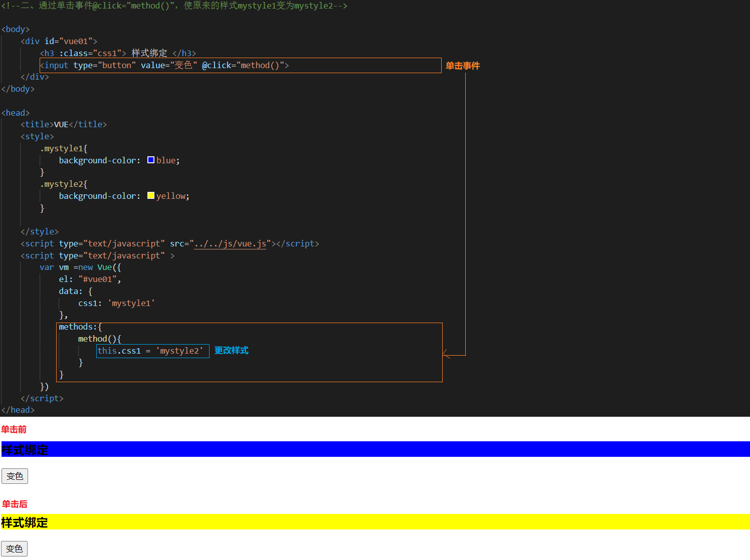
Task: Click the input type="button" code line
Action: pyautogui.click(x=164, y=66)
